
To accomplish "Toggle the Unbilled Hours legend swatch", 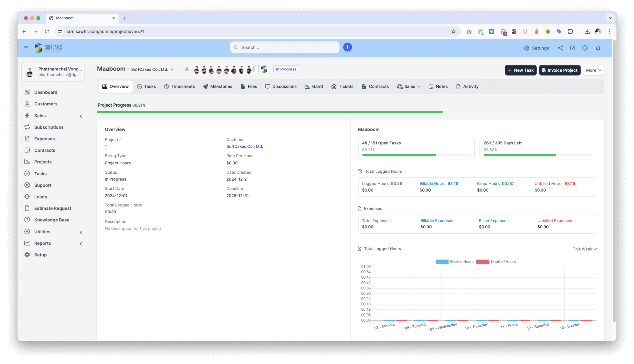I will [483, 262].
